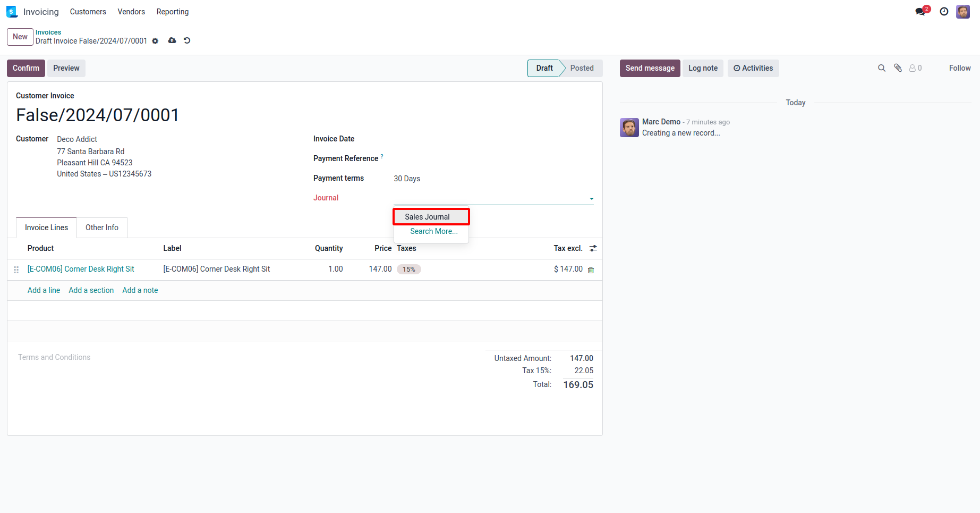Click the invoice line drag handle

(x=16, y=270)
